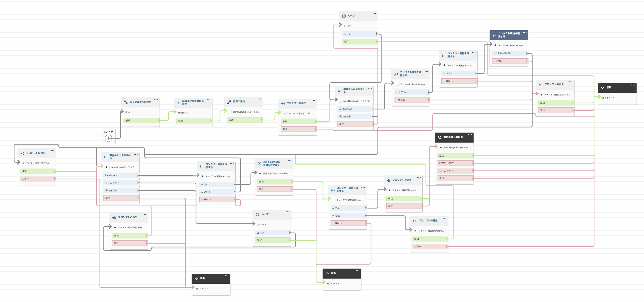Click the = false condition row
This screenshot has height=302, width=644.
[x=348, y=216]
